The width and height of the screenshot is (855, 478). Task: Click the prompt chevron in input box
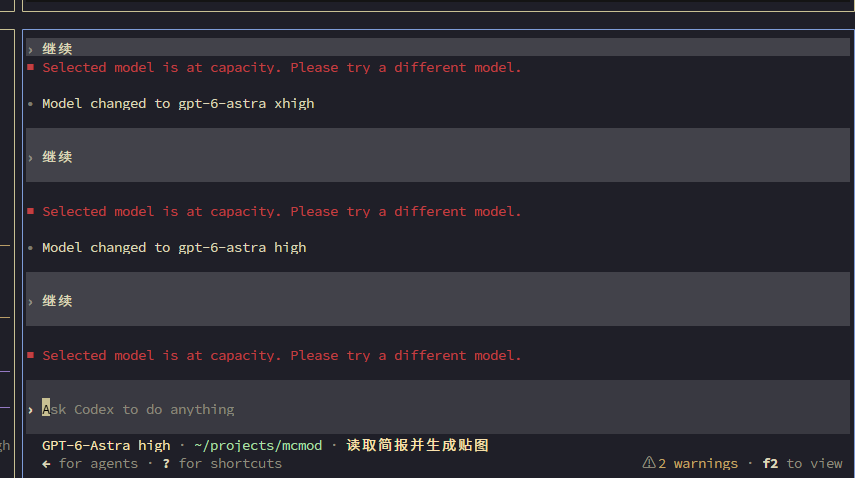coord(31,410)
